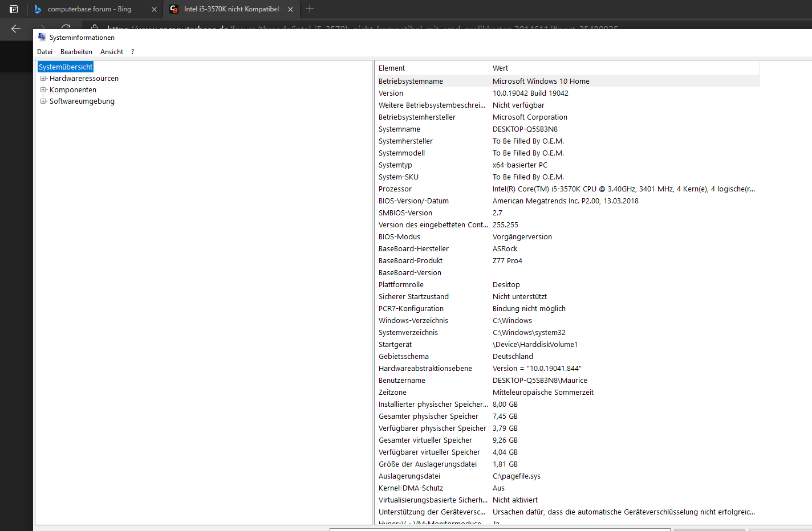Click Installierter physischer Speicher row
812x531 pixels.
click(x=567, y=405)
